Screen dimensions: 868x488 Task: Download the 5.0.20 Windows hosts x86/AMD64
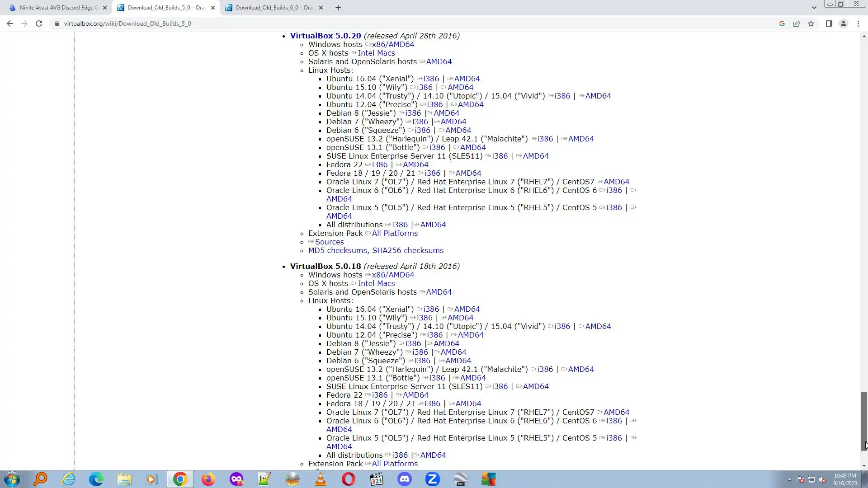click(x=392, y=44)
